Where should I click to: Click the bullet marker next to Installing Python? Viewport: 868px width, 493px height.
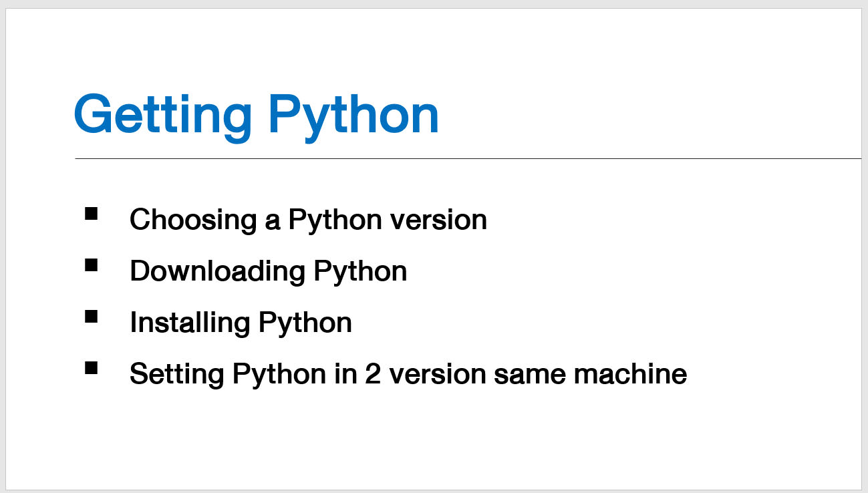pyautogui.click(x=92, y=317)
